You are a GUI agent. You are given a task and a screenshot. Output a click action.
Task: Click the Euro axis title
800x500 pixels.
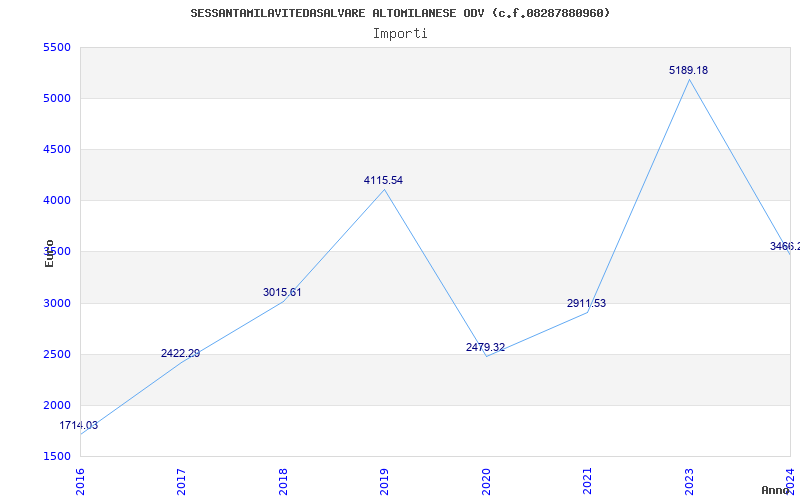49,254
